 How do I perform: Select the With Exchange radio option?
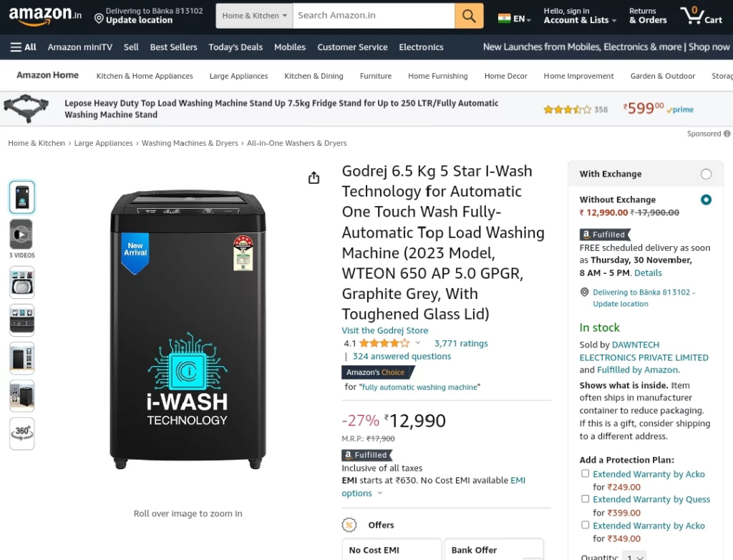pyautogui.click(x=706, y=175)
